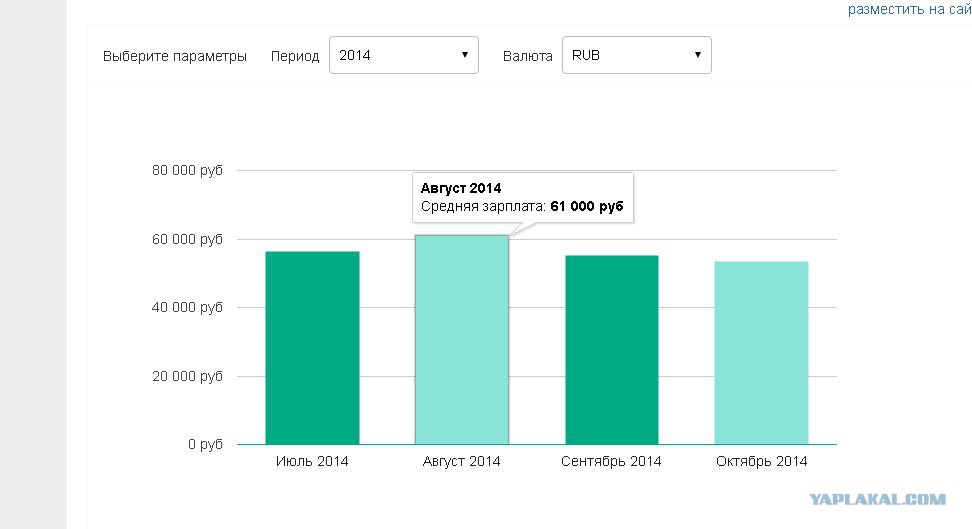The width and height of the screenshot is (972, 529).
Task: Click the highlighted Август 2014 bar
Action: 462,340
